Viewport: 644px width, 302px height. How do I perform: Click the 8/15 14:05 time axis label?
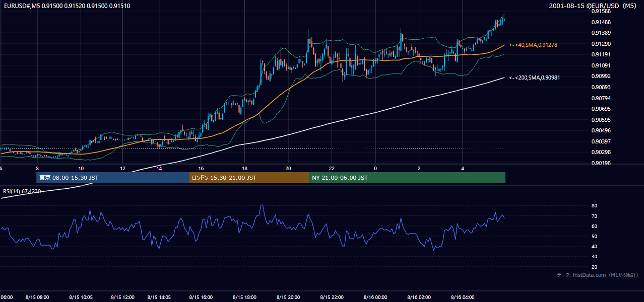[x=159, y=297]
